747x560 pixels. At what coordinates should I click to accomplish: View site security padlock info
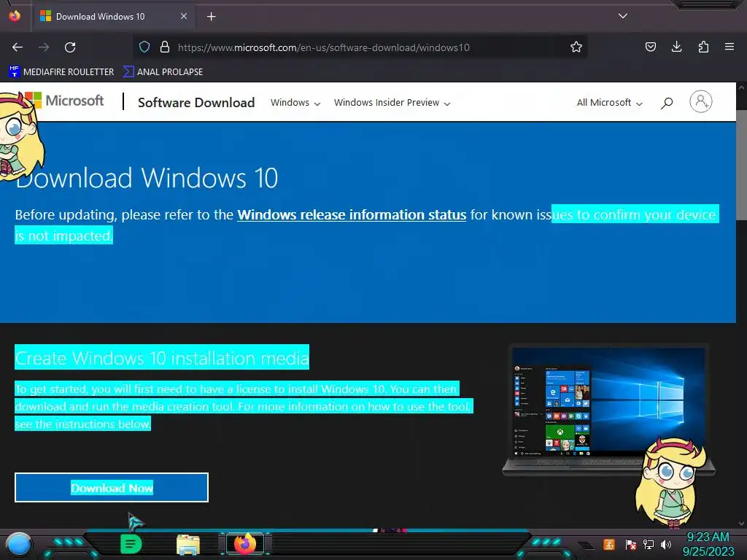pos(165,47)
